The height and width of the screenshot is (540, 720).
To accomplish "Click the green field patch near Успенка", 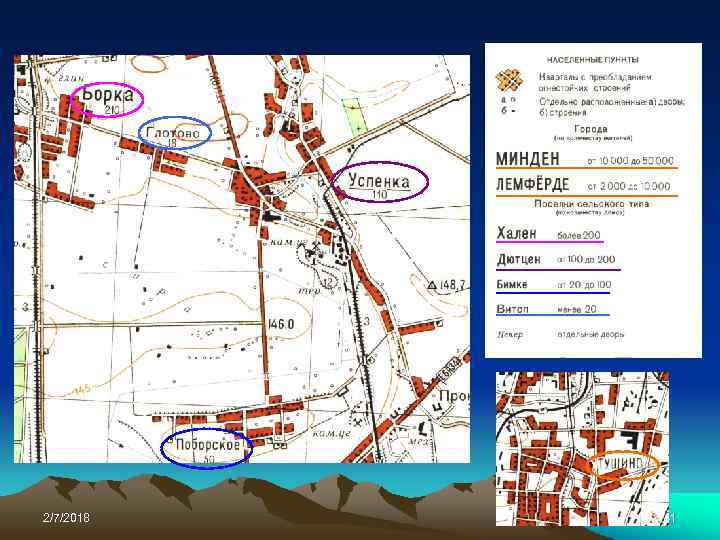I will click(355, 115).
